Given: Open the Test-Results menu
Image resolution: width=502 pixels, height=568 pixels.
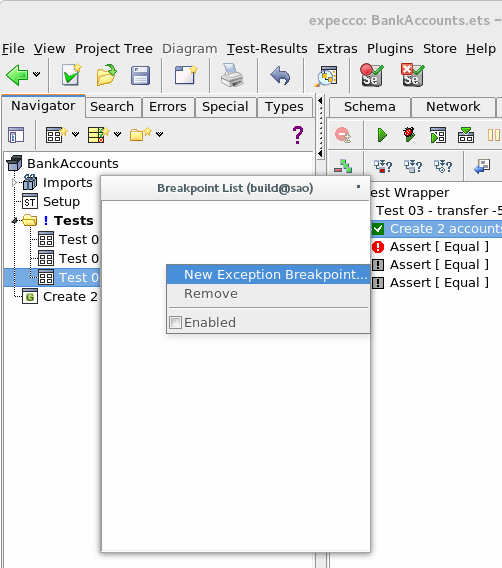Looking at the screenshot, I should (267, 49).
